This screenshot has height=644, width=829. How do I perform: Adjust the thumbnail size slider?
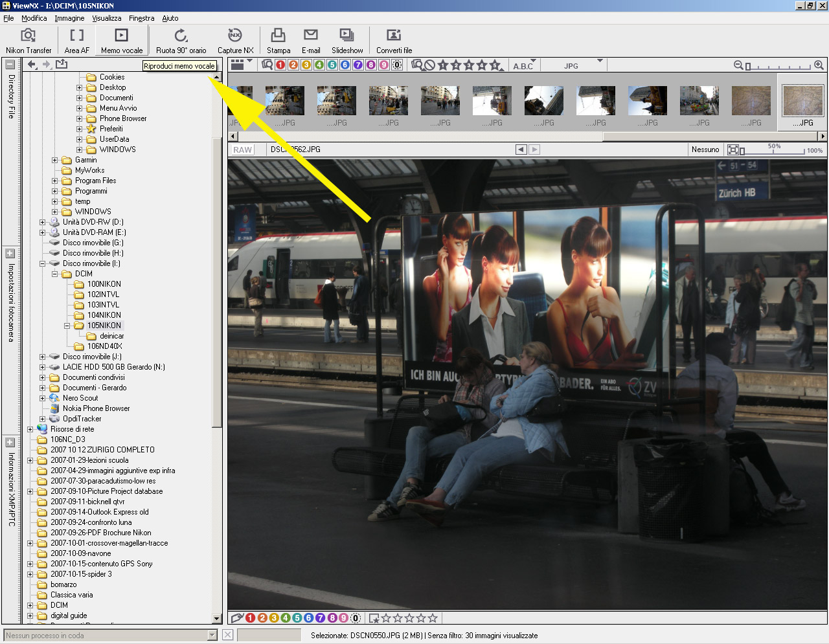click(x=778, y=66)
